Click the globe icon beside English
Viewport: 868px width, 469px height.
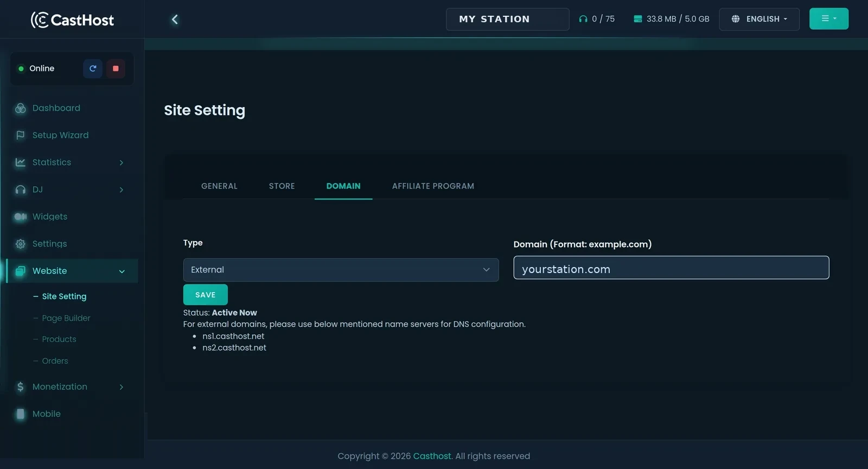(x=736, y=19)
